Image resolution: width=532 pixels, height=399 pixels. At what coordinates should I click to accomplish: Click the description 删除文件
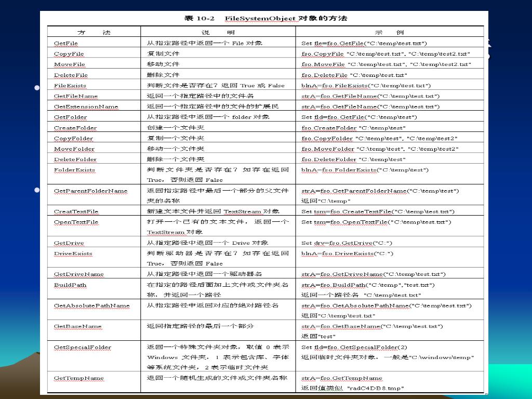[163, 75]
